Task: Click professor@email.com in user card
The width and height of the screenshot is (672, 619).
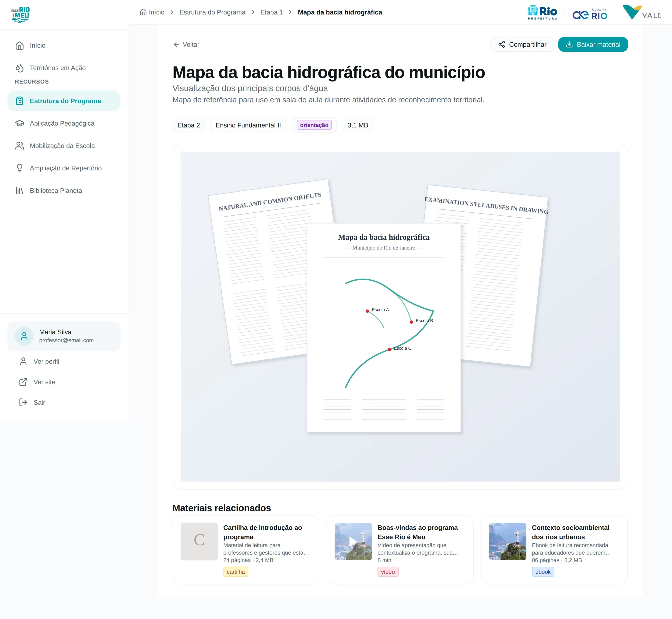Action: tap(66, 340)
